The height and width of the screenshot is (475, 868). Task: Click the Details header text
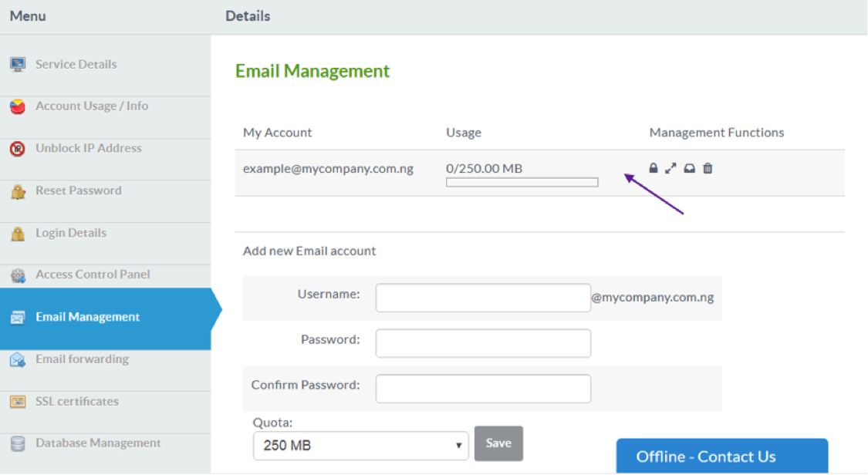[x=248, y=16]
